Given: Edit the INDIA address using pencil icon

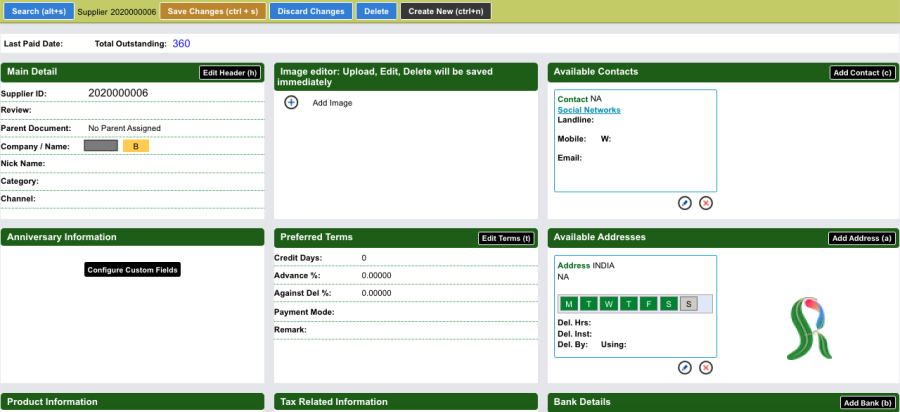Looking at the screenshot, I should click(x=685, y=367).
